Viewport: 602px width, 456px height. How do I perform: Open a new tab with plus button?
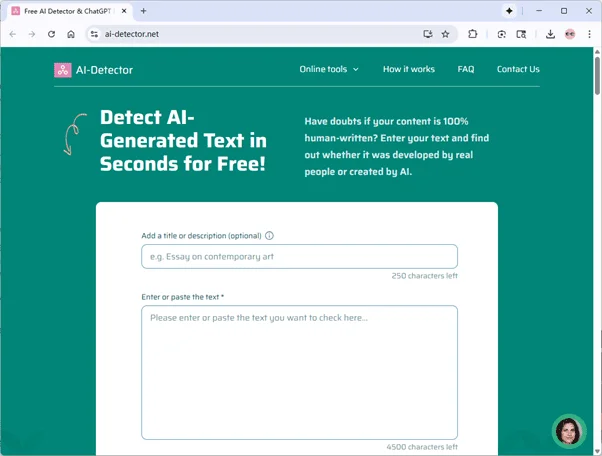pyautogui.click(x=144, y=11)
